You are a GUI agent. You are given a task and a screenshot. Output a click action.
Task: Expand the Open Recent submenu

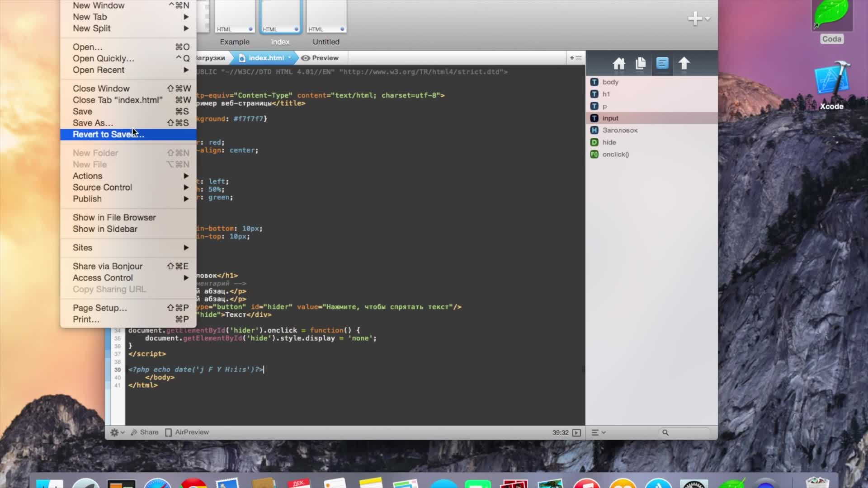pos(128,70)
